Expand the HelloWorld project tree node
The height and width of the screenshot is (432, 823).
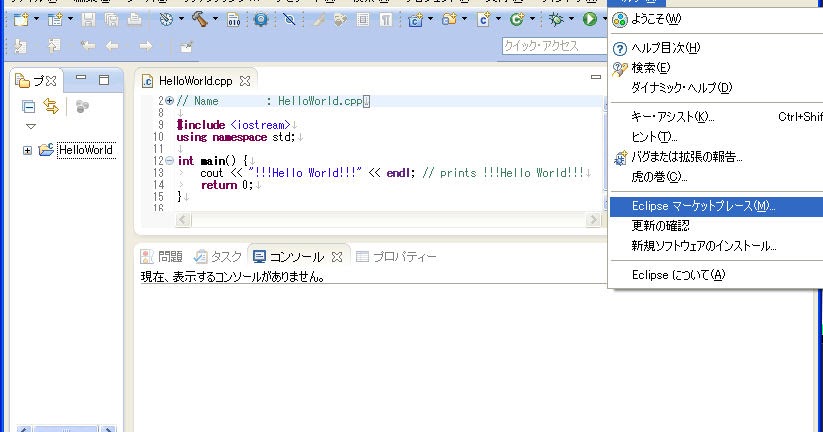27,151
